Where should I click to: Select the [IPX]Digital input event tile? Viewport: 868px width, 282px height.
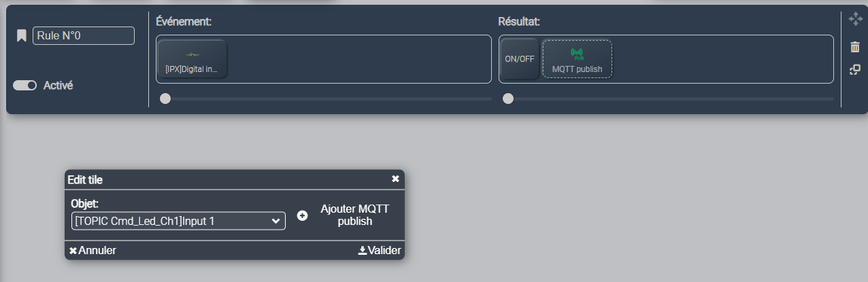(x=192, y=58)
